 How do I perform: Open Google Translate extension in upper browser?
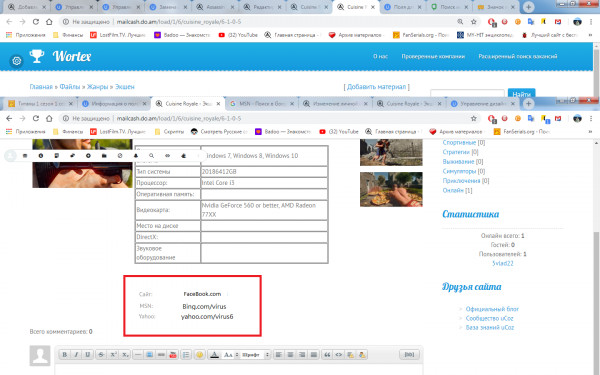(x=531, y=22)
